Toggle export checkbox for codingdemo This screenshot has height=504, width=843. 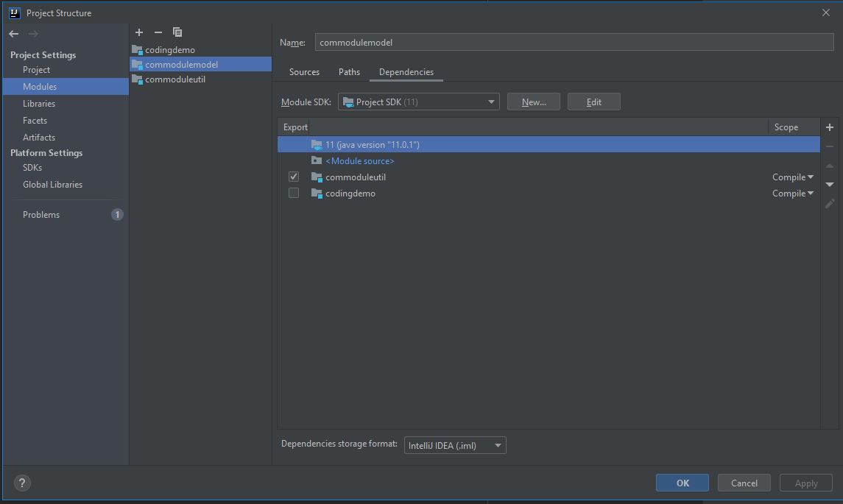tap(294, 192)
